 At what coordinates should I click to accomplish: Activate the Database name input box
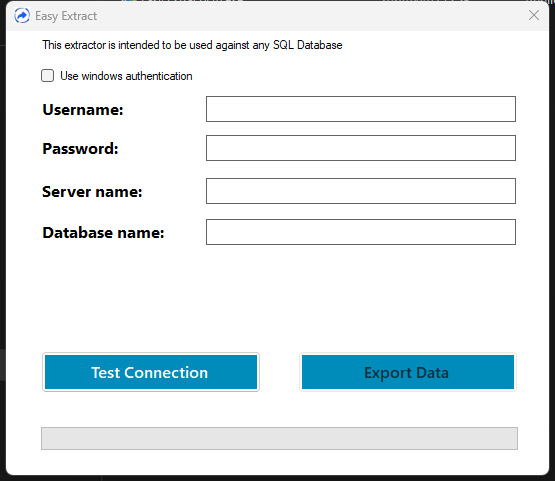coord(361,232)
